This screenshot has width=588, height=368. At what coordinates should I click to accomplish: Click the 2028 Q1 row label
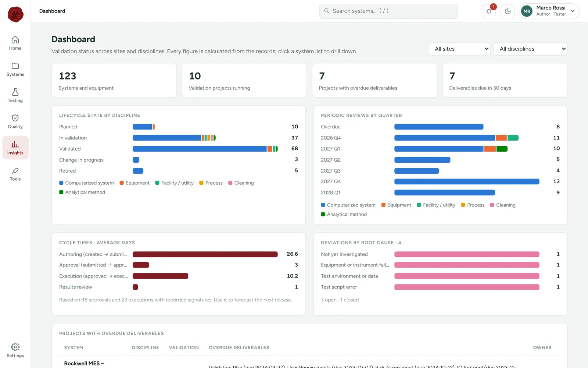330,192
